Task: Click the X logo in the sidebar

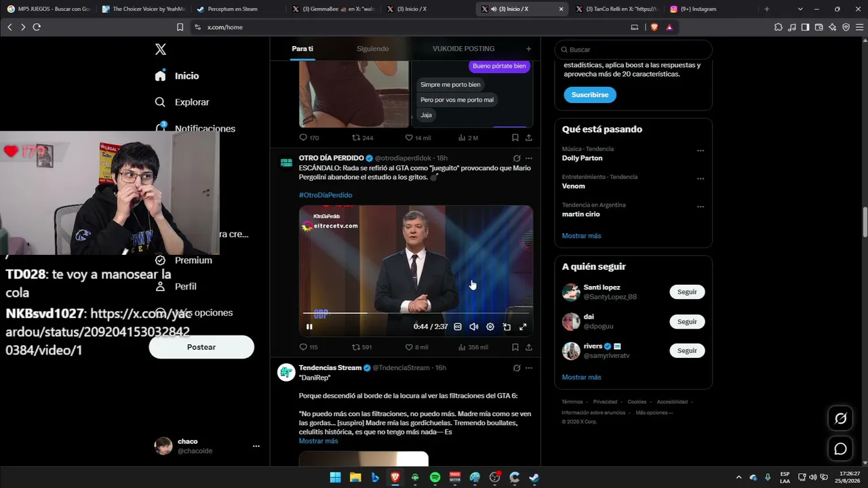Action: tap(161, 49)
